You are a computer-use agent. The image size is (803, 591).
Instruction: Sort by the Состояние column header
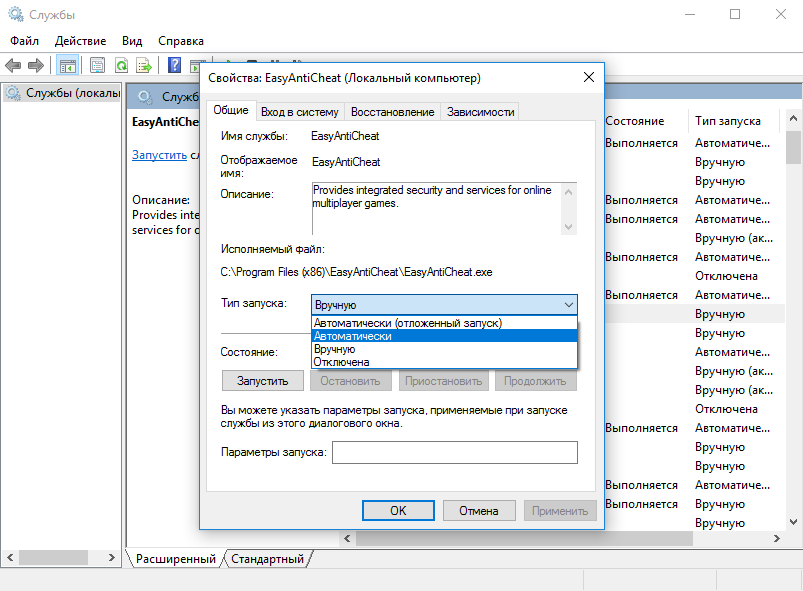(x=635, y=121)
